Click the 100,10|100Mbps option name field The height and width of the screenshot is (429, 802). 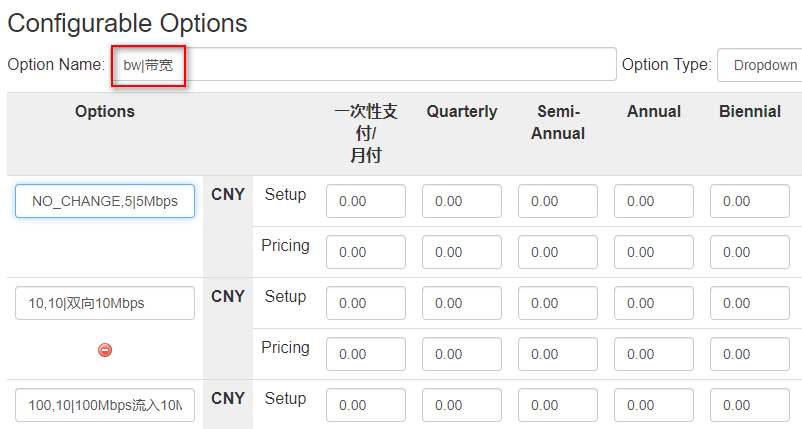tap(105, 405)
